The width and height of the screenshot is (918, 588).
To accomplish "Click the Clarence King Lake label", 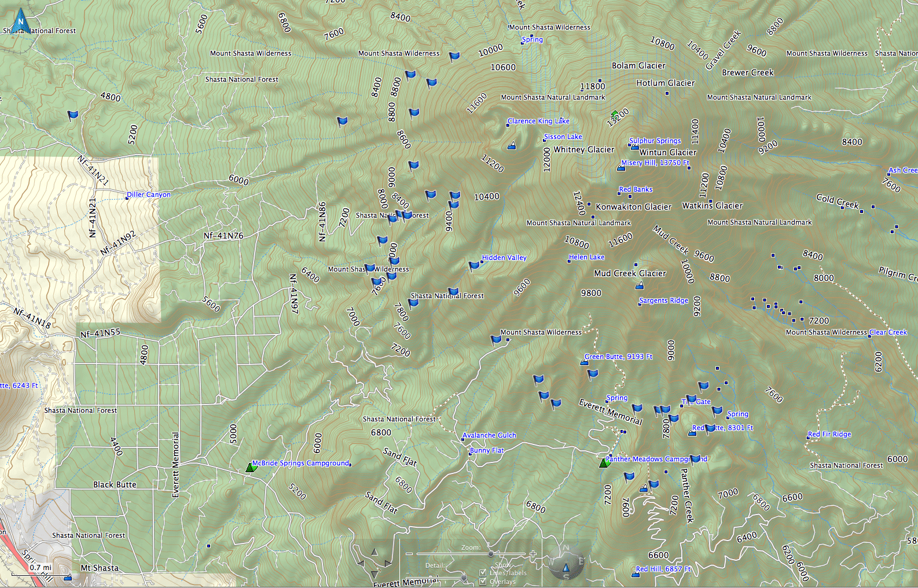I will coord(538,121).
